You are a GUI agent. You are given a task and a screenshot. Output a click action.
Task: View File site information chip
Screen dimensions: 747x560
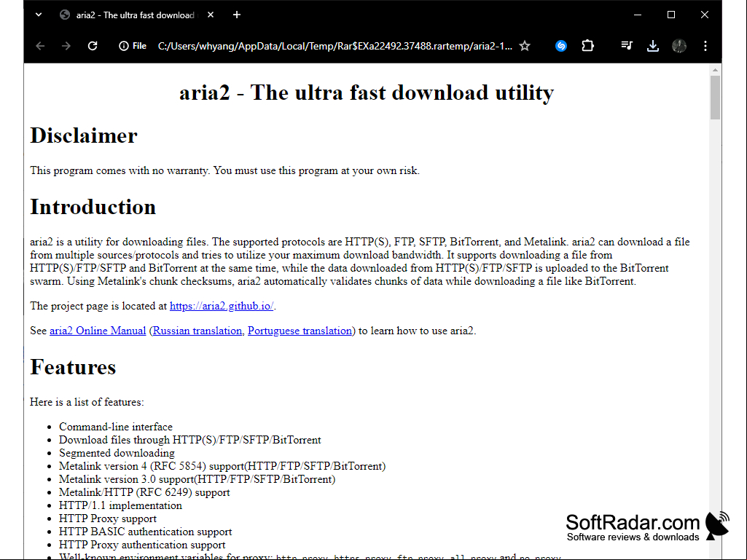[x=133, y=46]
